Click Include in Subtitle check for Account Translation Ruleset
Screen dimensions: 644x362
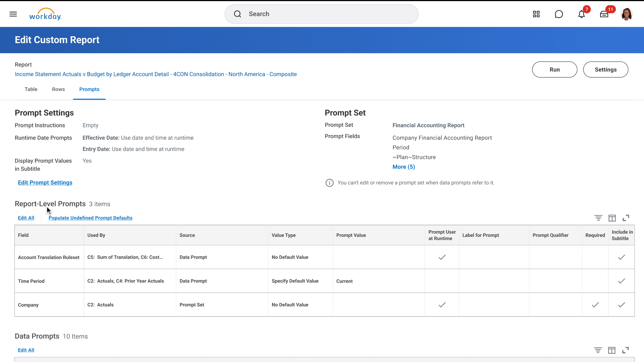[x=621, y=257]
